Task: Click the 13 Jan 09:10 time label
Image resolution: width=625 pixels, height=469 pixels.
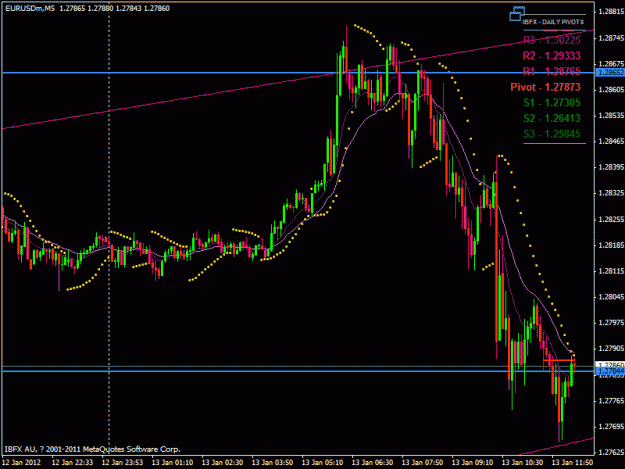Action: pyautogui.click(x=472, y=463)
